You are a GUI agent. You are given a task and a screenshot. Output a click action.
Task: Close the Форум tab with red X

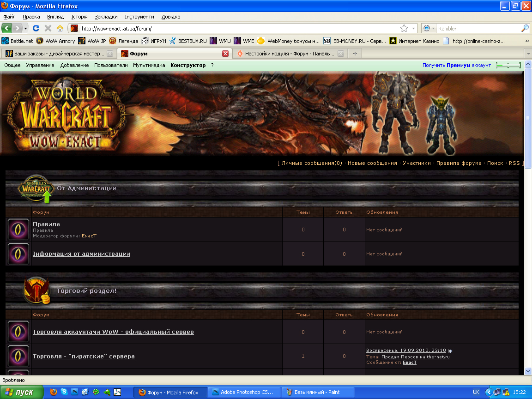(x=225, y=54)
